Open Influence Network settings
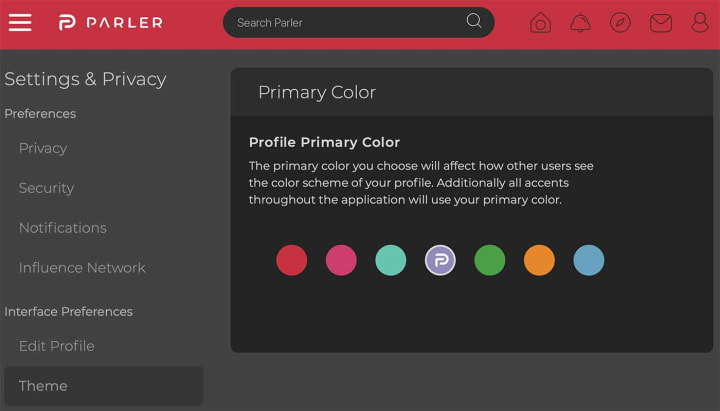Image resolution: width=720 pixels, height=411 pixels. click(x=82, y=268)
